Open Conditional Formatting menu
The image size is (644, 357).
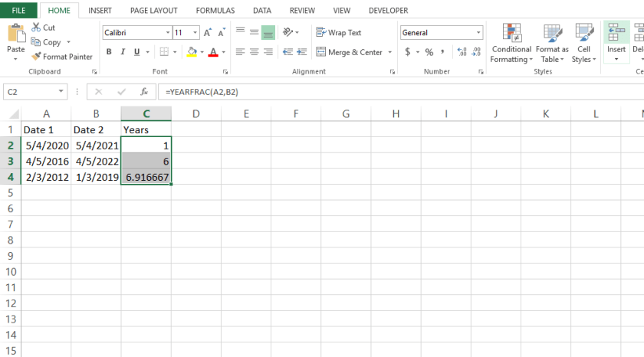511,43
